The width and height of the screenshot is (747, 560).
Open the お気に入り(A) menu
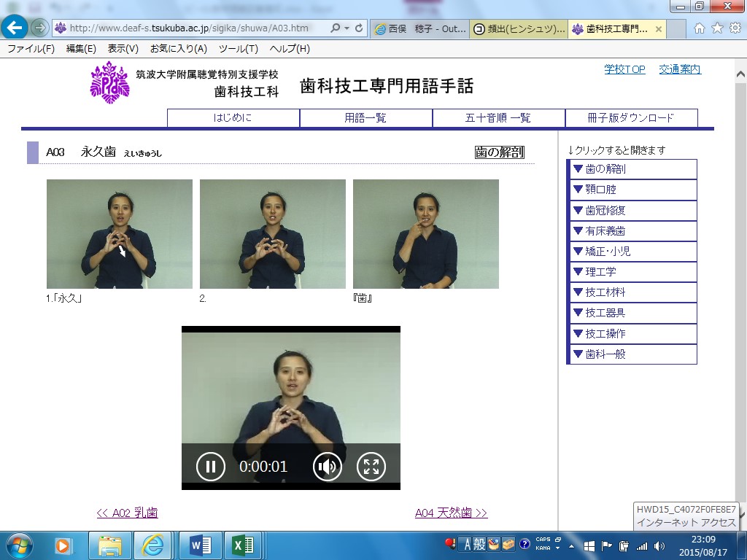(179, 49)
